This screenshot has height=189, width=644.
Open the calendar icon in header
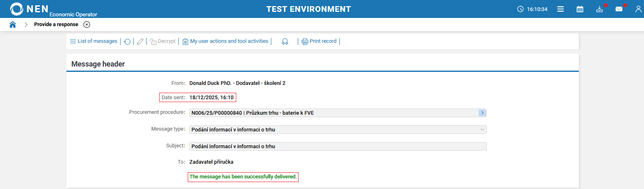(x=580, y=9)
